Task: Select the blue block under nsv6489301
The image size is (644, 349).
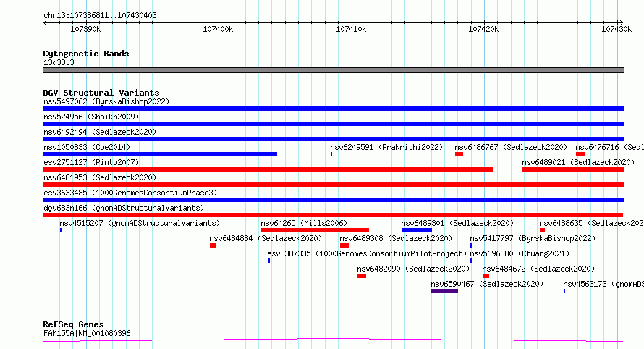Action: tap(417, 230)
